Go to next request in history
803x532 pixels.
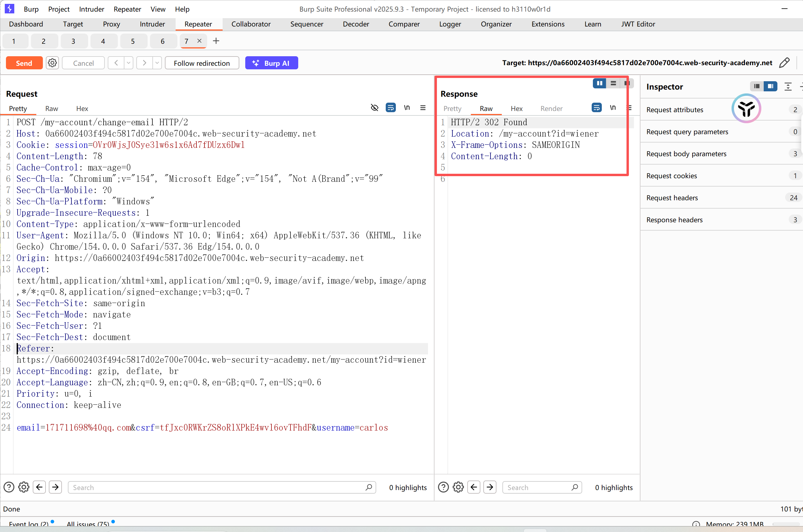pyautogui.click(x=145, y=63)
